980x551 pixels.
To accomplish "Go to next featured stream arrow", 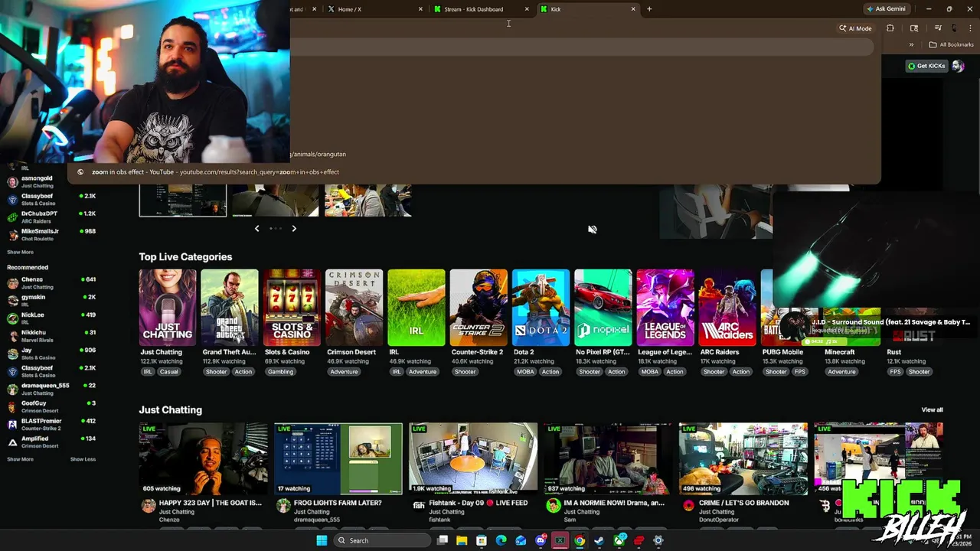I will coord(293,228).
